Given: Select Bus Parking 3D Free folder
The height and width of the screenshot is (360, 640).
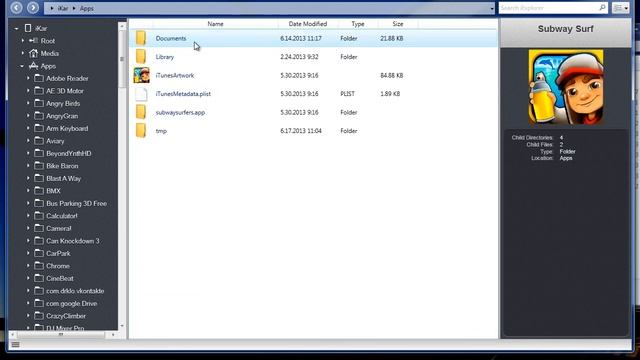Looking at the screenshot, I should tap(76, 203).
